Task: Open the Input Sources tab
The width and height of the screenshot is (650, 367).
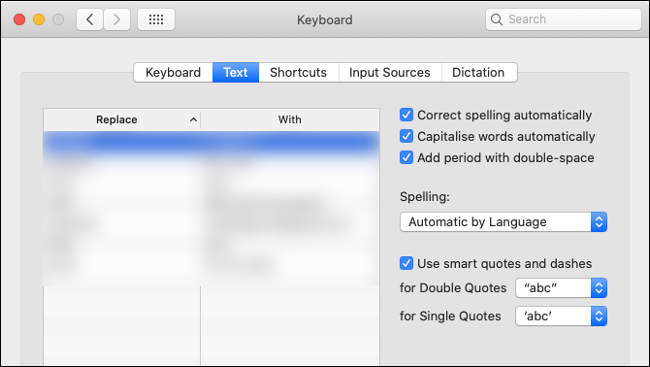Action: [390, 73]
